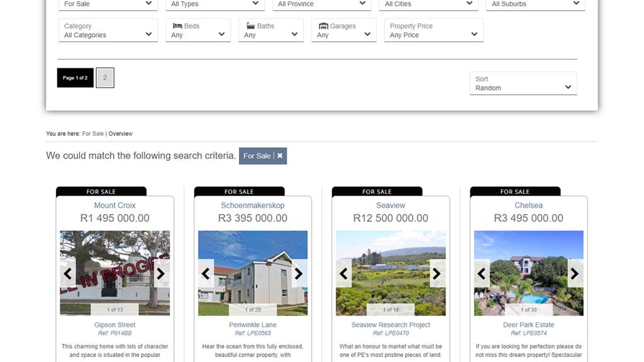Image resolution: width=644 pixels, height=362 pixels.
Task: Choose a Garages count from dropdown
Action: pyautogui.click(x=344, y=31)
